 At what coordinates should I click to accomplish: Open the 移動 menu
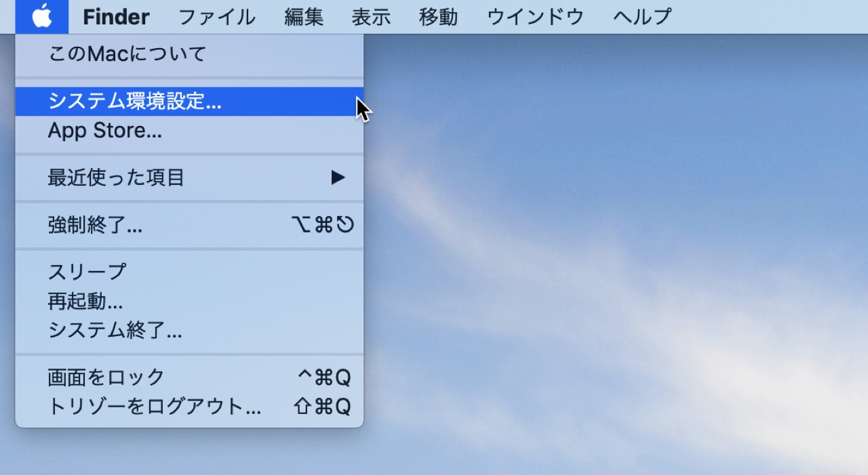point(439,17)
